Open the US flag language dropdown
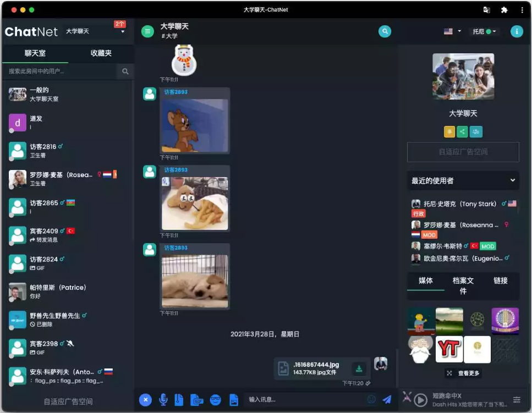The image size is (532, 413). 452,31
